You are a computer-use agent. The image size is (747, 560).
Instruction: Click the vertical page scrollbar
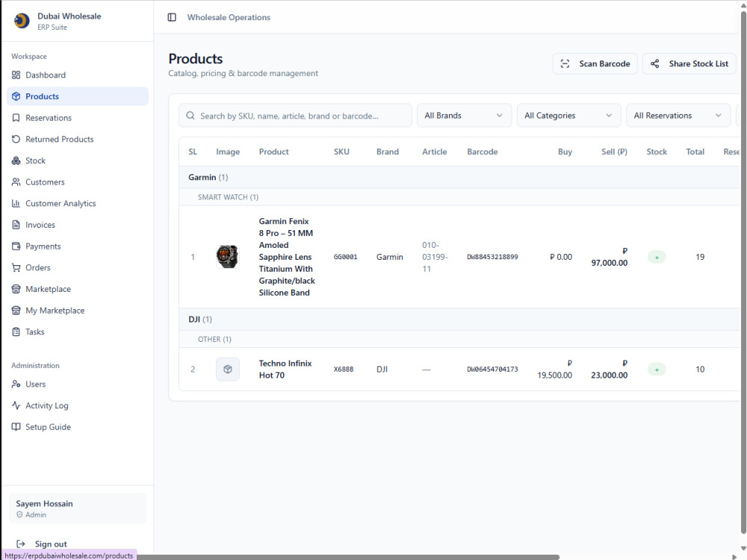point(744,273)
